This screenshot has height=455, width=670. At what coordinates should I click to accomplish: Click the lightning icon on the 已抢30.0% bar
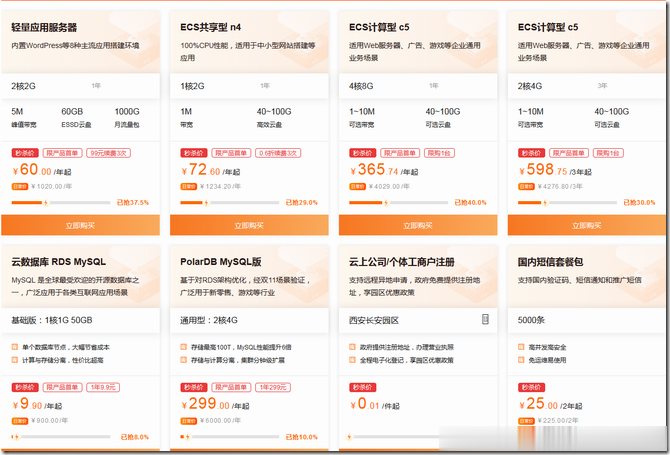click(545, 203)
